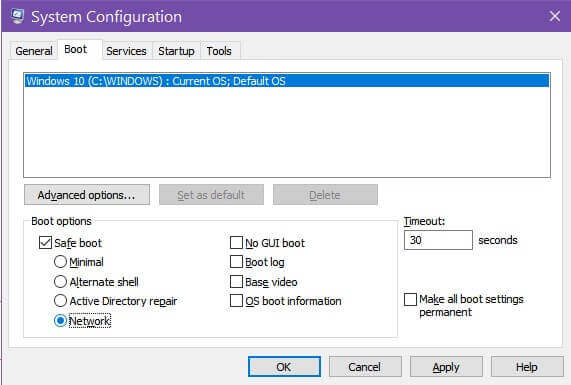571x385 pixels.
Task: Click the Timeout seconds input field
Action: click(438, 240)
